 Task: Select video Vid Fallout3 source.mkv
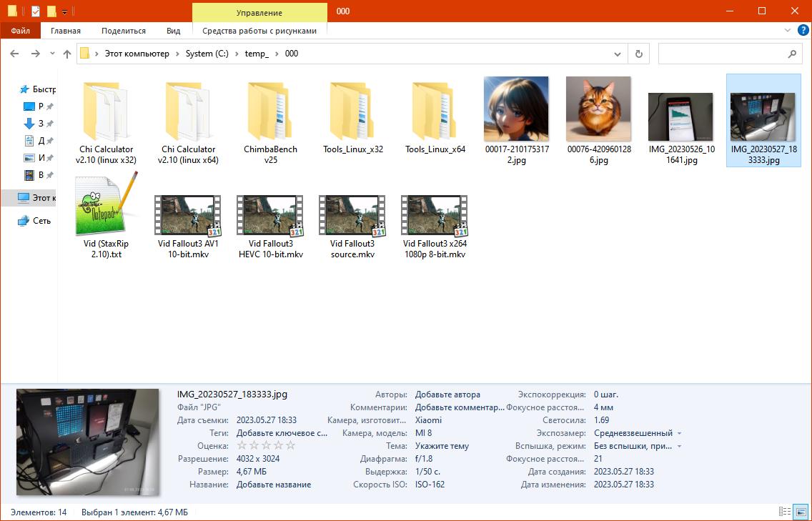[352, 225]
